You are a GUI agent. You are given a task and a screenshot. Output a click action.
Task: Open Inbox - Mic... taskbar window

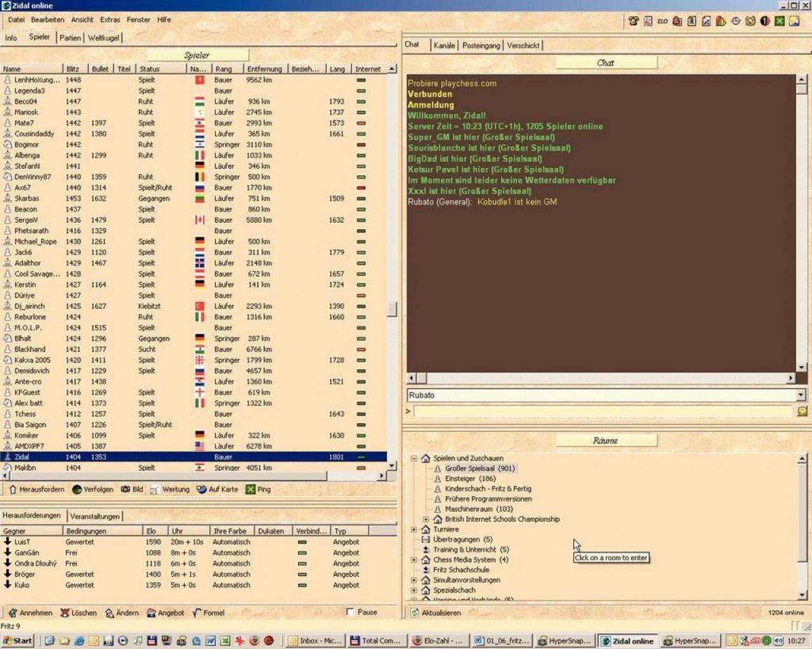[315, 641]
